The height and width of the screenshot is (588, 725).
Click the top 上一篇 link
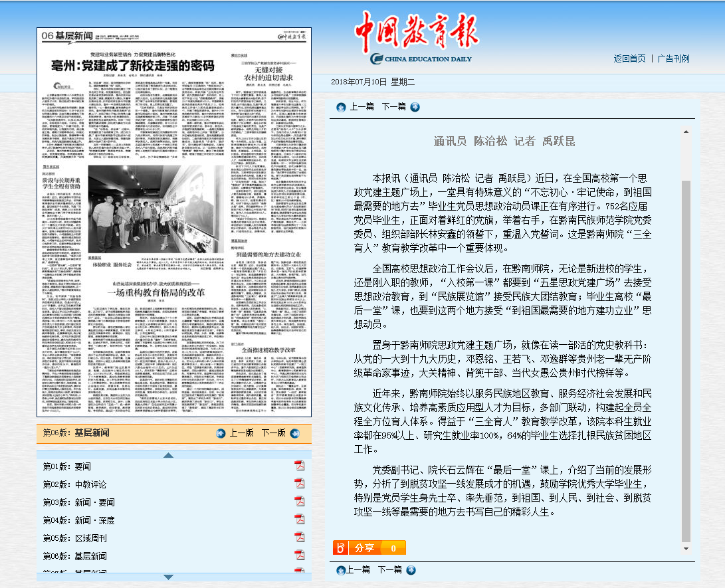pyautogui.click(x=362, y=107)
